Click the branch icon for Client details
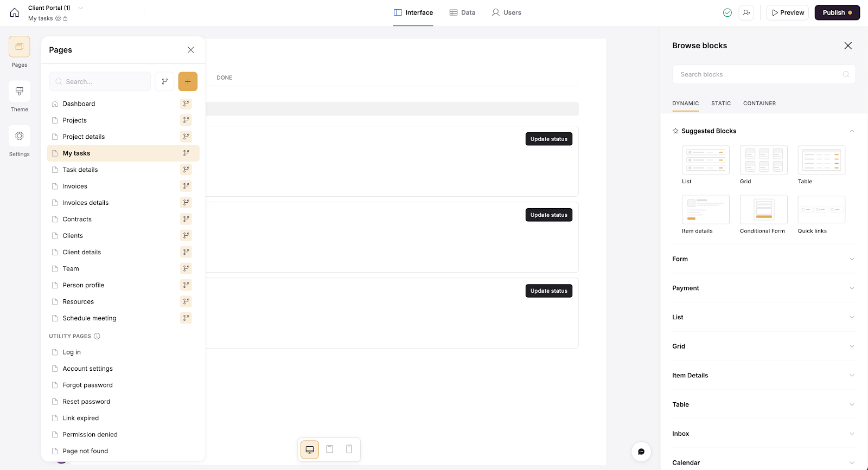868x470 pixels. 186,252
